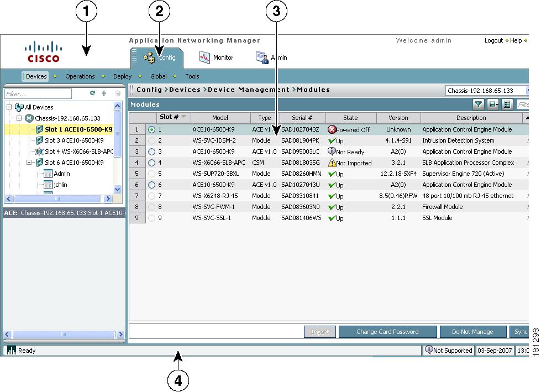Switch to the Monitor tab
Viewport: 541px width, 392px height.
click(216, 58)
